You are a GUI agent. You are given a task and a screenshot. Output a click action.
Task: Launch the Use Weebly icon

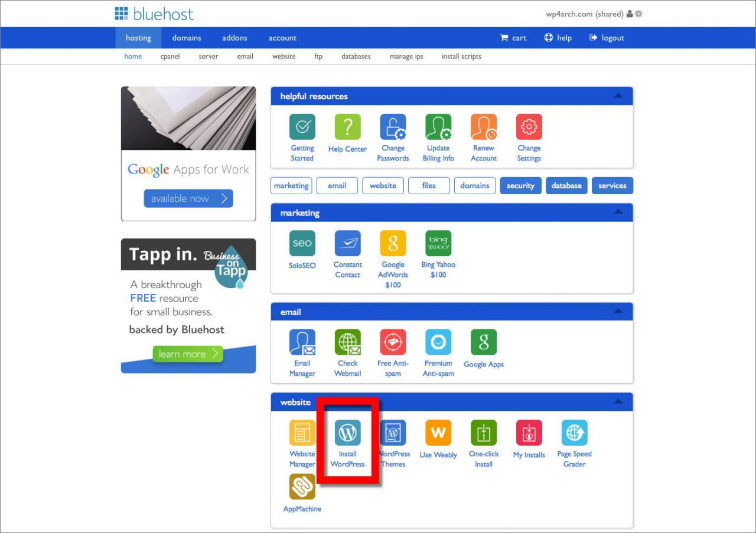pos(438,433)
